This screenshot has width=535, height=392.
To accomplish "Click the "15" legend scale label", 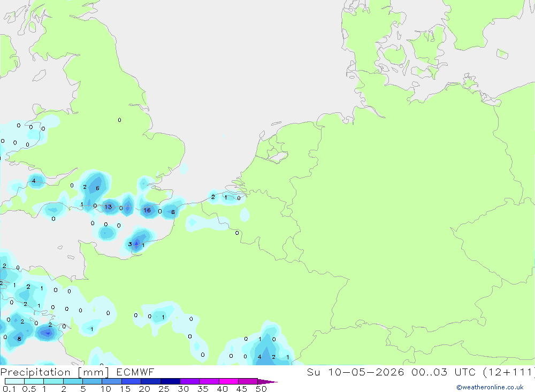I will (125, 389).
